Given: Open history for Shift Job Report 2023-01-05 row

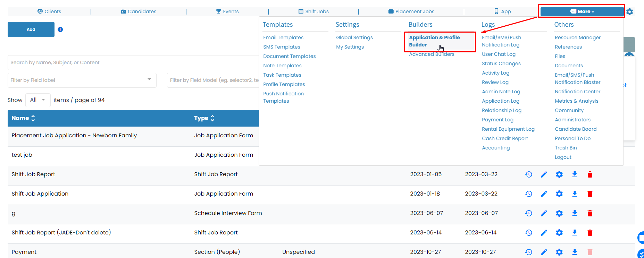Looking at the screenshot, I should [x=528, y=174].
